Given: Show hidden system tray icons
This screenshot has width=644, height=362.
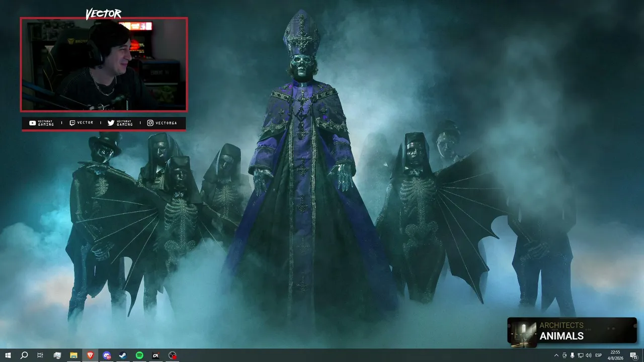Looking at the screenshot, I should point(556,355).
